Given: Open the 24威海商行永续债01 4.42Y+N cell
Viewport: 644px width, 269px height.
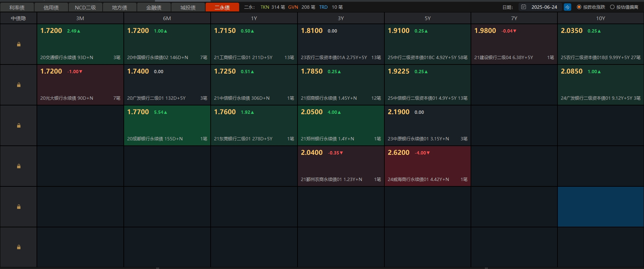Looking at the screenshot, I should coord(428,166).
